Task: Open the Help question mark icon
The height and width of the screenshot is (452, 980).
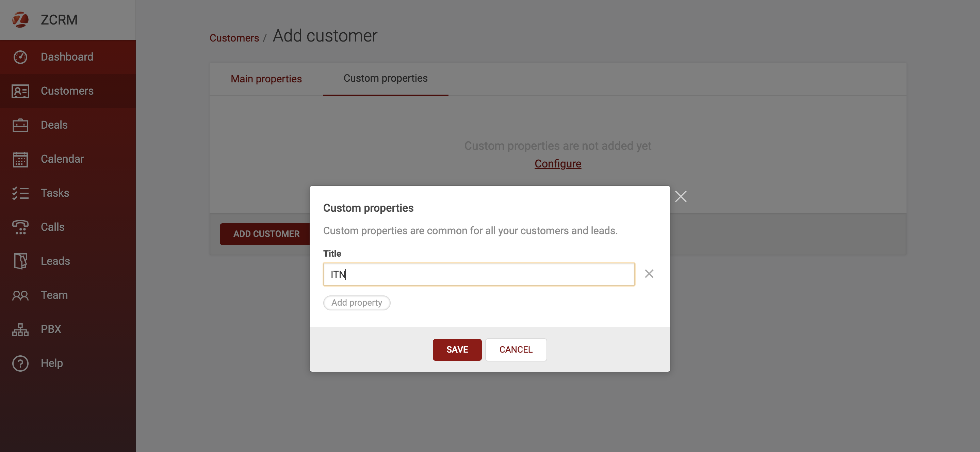Action: (x=20, y=364)
